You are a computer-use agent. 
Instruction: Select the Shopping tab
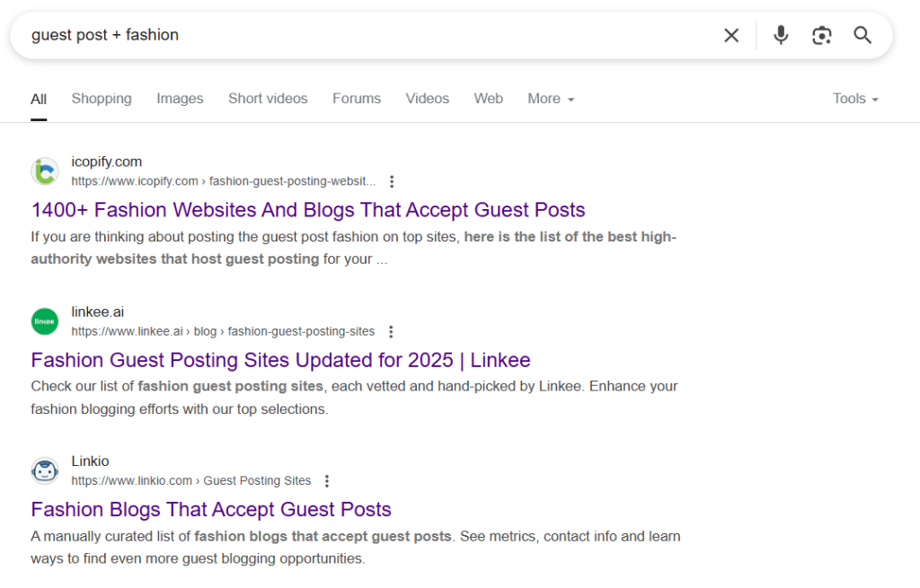(x=102, y=99)
